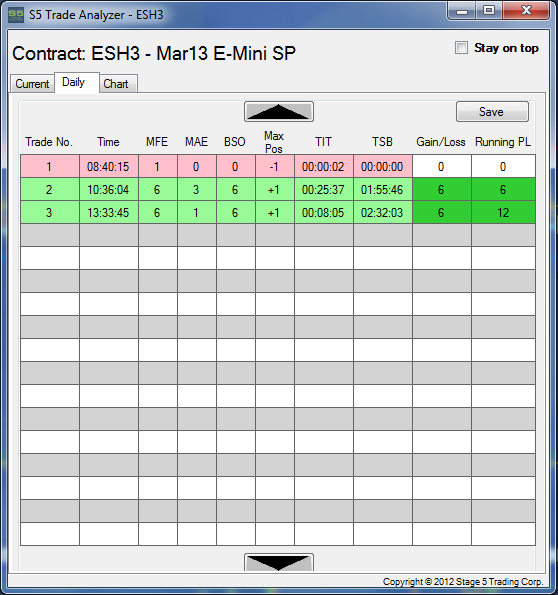
Task: Close the S5 Trade Analyzer window
Action: tap(526, 11)
